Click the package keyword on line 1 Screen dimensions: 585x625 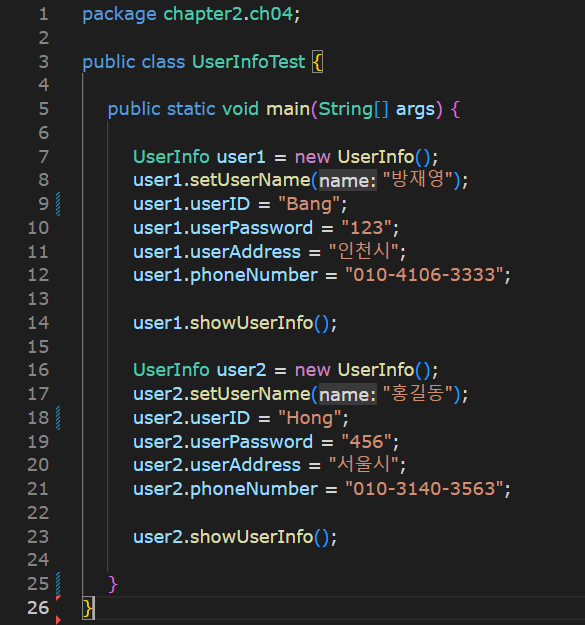click(x=119, y=15)
